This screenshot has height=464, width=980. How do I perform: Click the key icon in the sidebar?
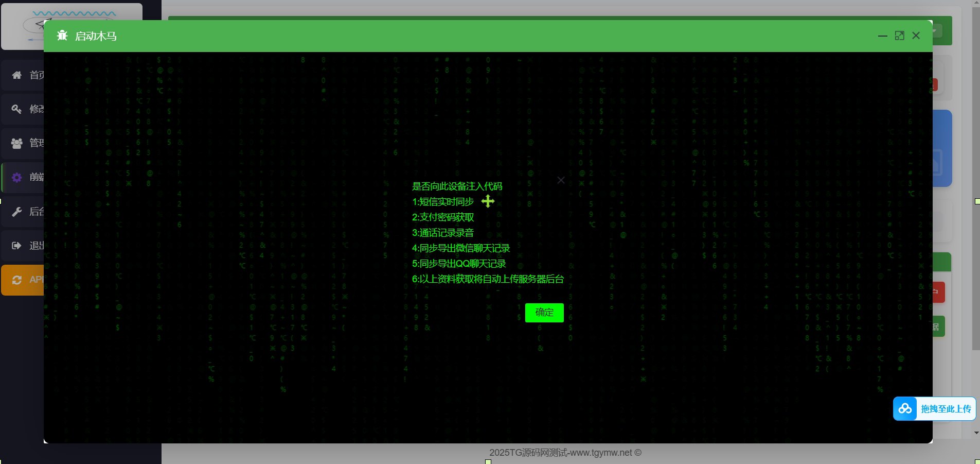17,109
